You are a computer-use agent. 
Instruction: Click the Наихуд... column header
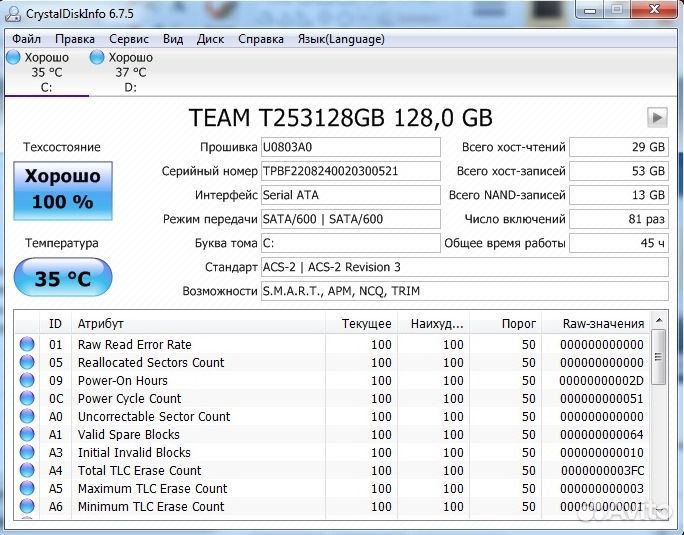pos(434,323)
